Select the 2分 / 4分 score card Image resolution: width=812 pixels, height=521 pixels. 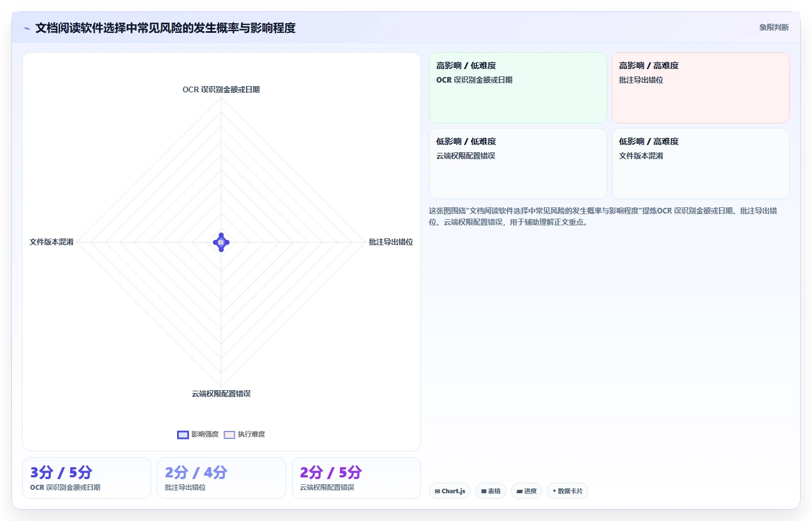coord(221,478)
